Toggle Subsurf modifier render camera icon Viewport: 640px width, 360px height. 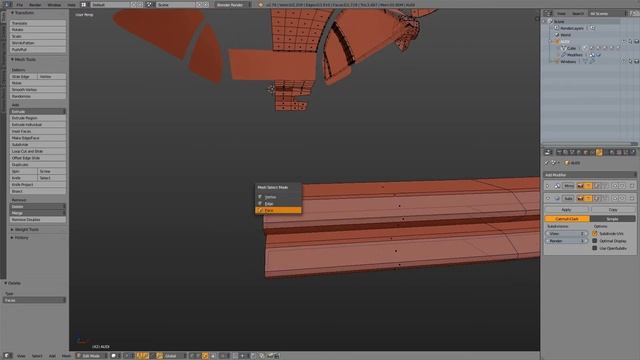click(580, 198)
